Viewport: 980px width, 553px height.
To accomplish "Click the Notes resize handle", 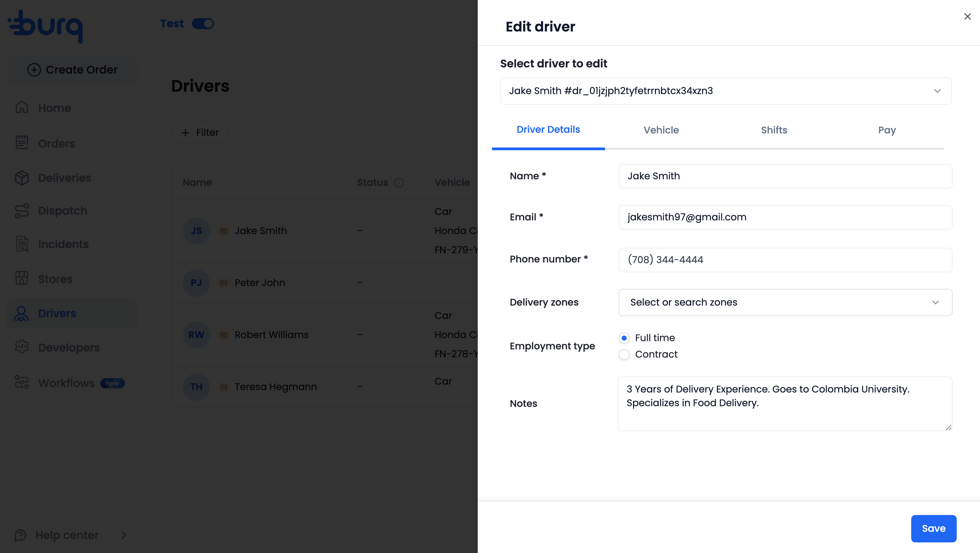I will click(x=949, y=427).
